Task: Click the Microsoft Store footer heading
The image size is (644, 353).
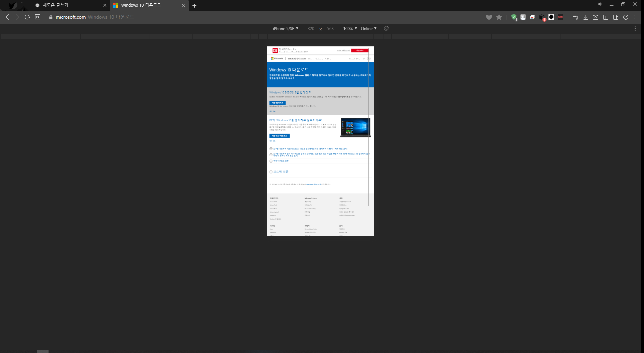Action: click(x=311, y=198)
